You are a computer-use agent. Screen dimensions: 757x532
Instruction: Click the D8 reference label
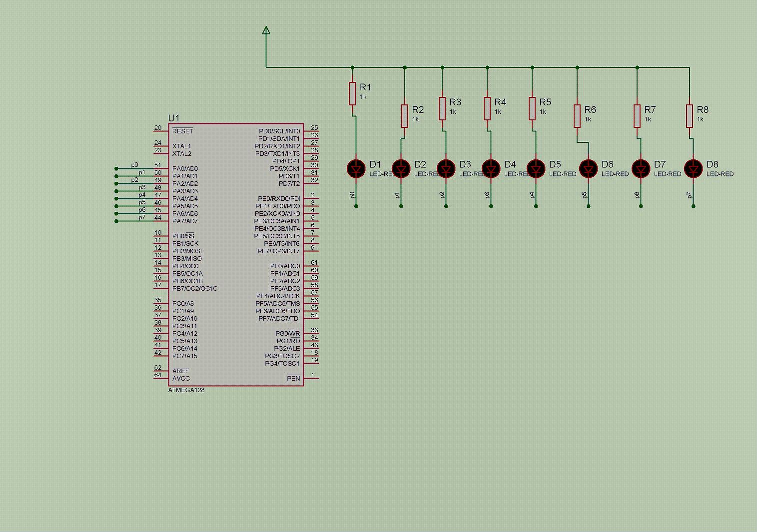[x=713, y=164]
